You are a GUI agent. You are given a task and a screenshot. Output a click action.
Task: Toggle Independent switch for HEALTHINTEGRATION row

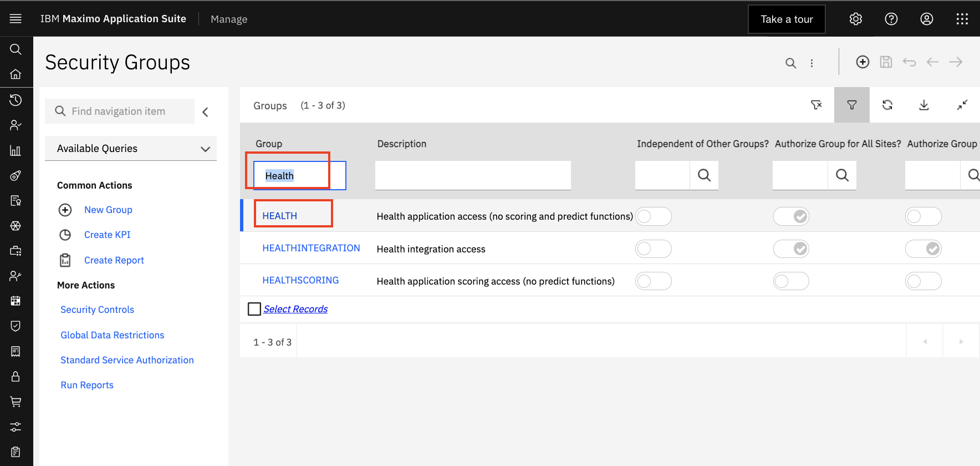click(654, 249)
